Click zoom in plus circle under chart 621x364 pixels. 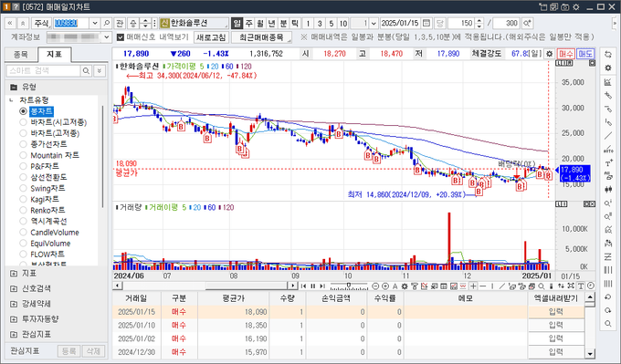[385, 286]
